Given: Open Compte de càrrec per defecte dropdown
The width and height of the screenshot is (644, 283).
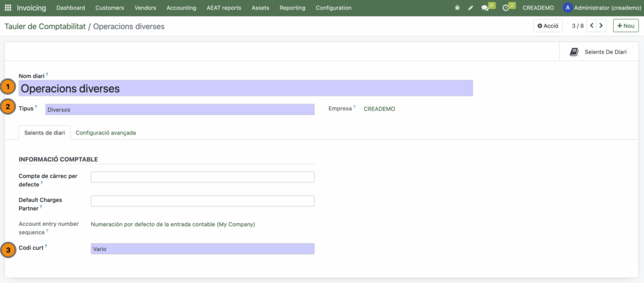Looking at the screenshot, I should [x=203, y=177].
